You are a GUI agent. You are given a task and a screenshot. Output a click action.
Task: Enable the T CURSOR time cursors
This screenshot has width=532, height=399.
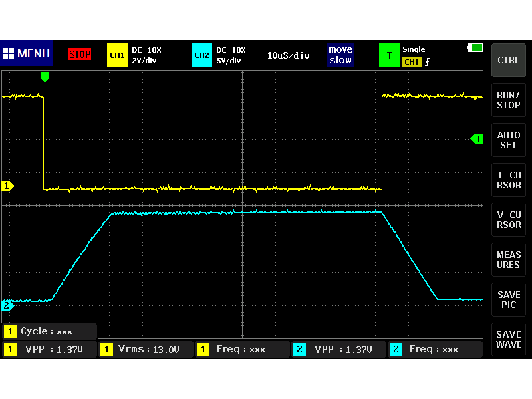[x=509, y=180]
